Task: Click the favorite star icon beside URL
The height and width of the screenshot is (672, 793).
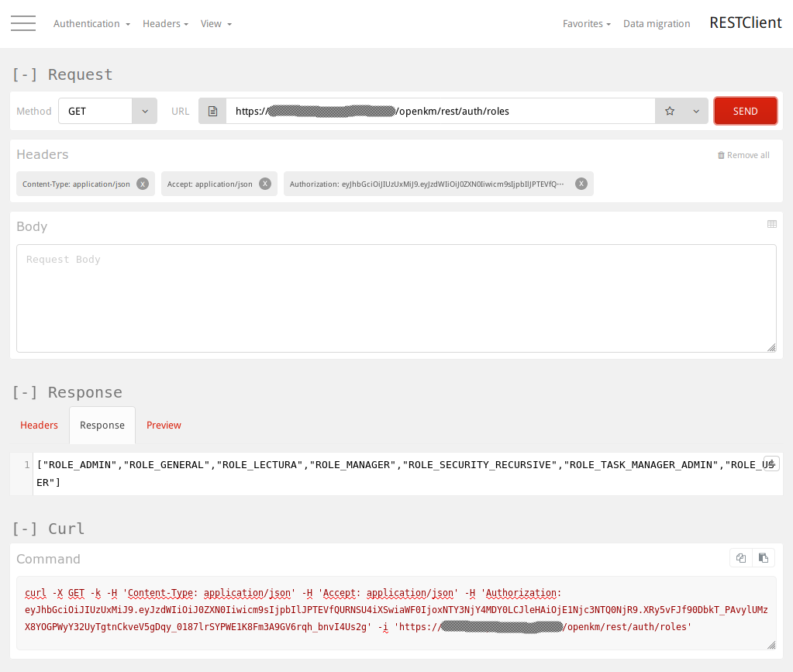Action: [x=670, y=111]
